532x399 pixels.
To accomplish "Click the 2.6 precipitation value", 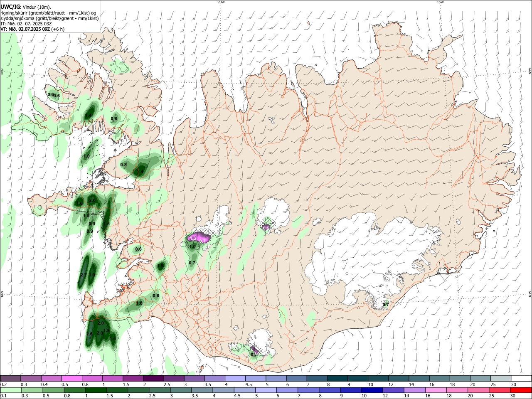I will pos(89,334).
